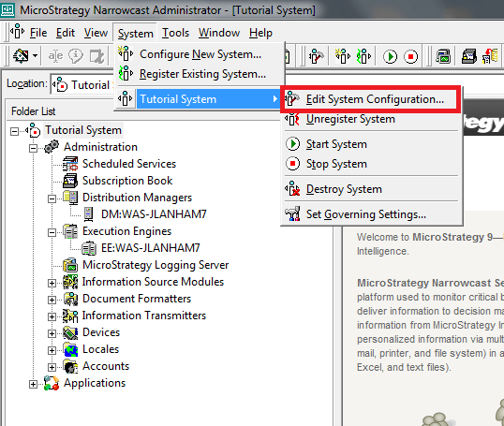Viewport: 504px width, 426px height.
Task: Collapse the Tutorial System tree root
Action: tap(14, 131)
